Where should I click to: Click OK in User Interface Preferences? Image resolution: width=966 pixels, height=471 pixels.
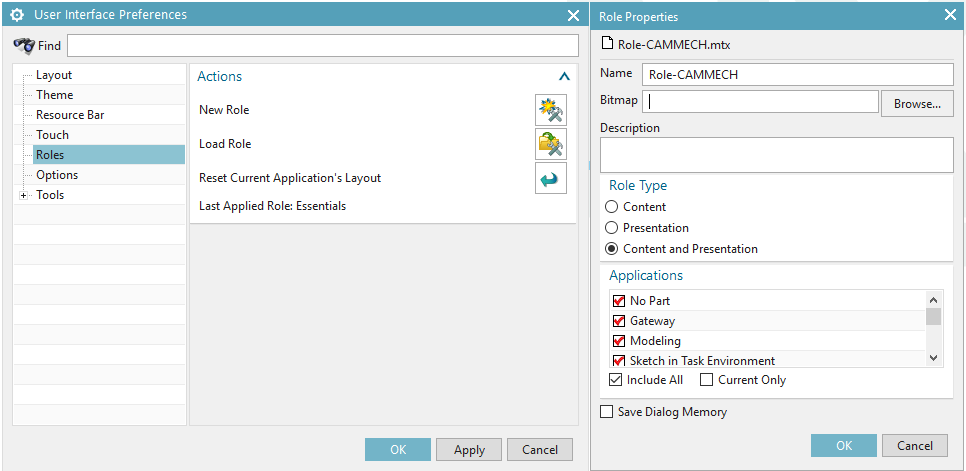[398, 449]
